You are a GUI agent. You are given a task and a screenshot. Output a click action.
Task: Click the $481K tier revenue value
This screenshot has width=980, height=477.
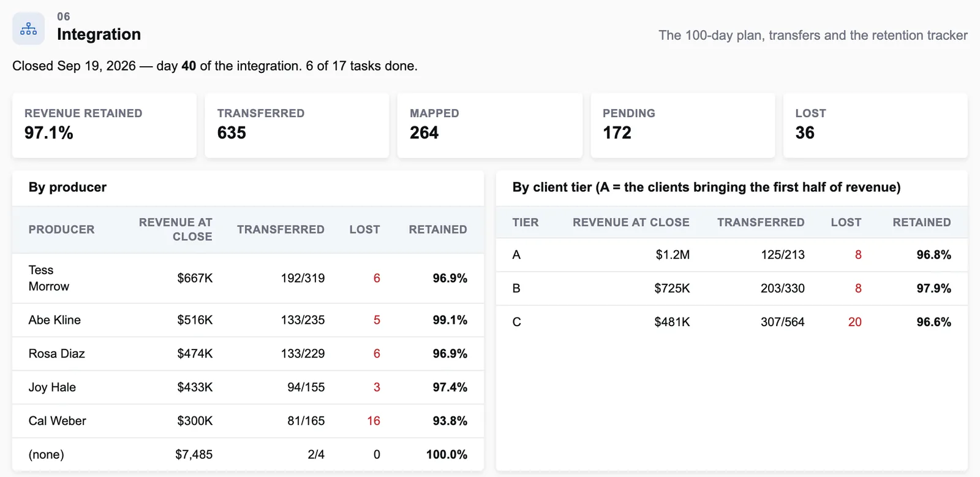pos(672,322)
